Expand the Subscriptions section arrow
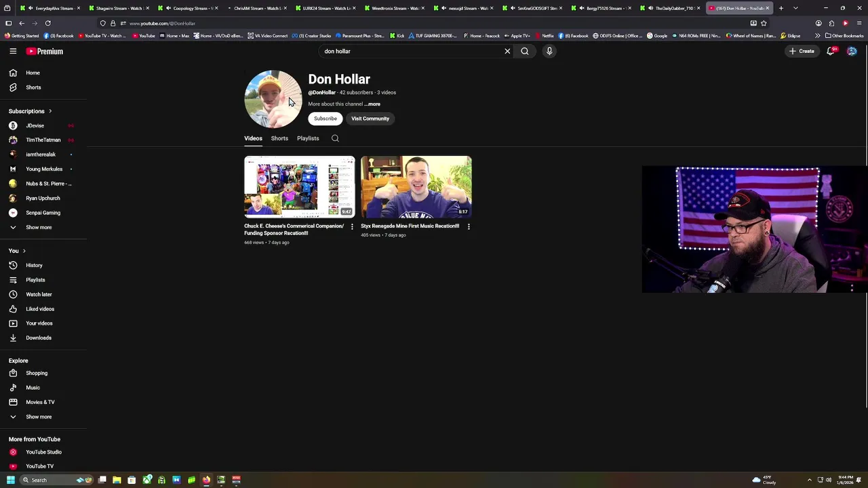This screenshot has height=488, width=868. 50,111
